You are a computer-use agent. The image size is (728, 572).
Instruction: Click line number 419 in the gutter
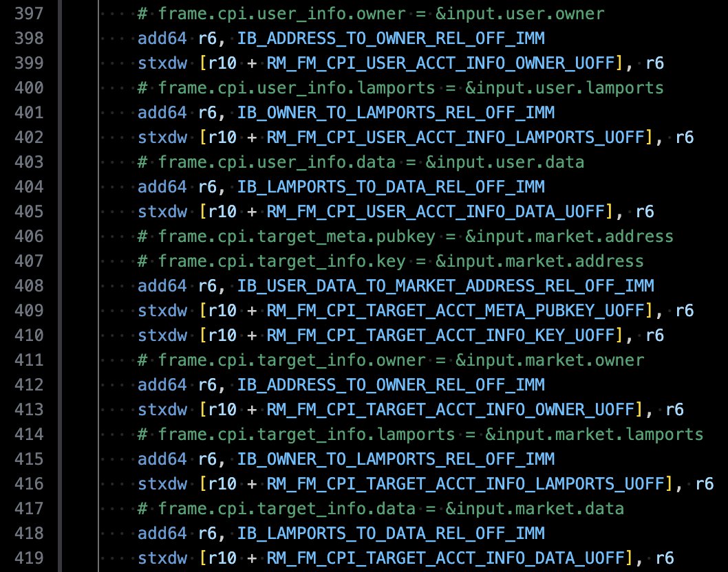[29, 558]
